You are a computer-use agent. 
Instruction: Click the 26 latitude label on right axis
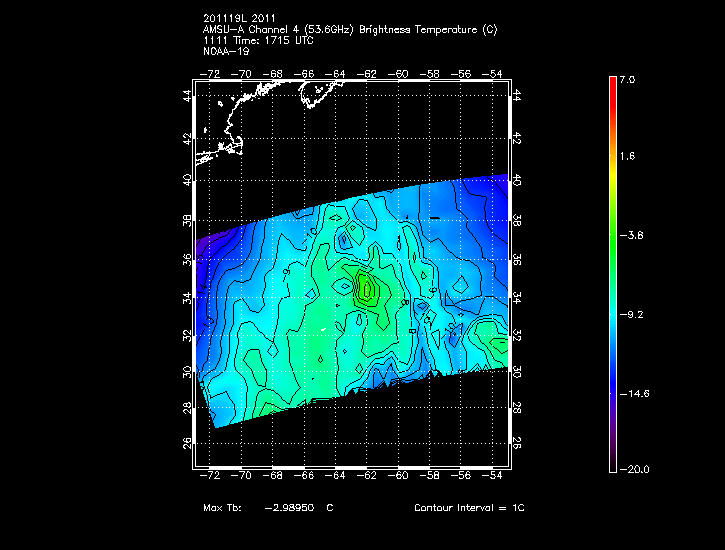(x=516, y=442)
